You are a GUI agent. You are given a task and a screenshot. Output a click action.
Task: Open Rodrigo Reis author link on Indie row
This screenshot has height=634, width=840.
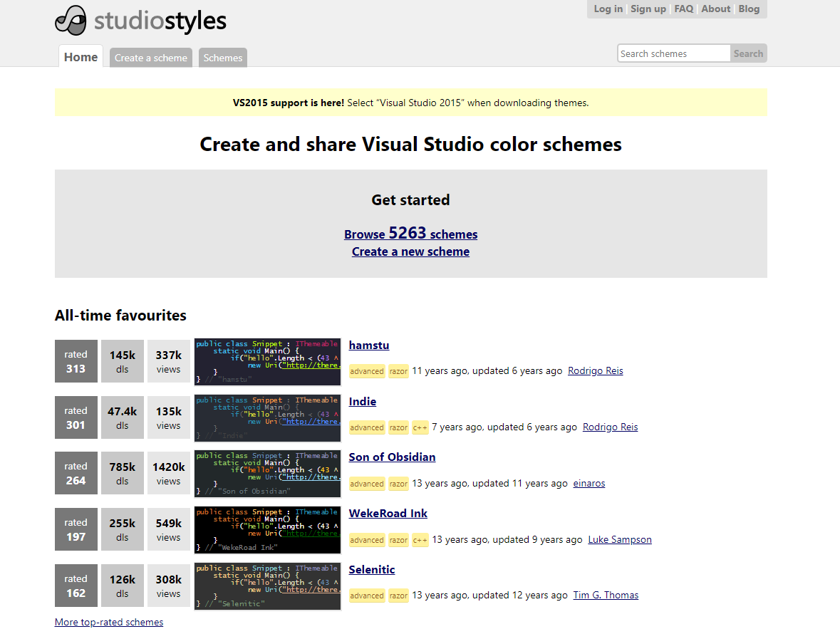pos(610,427)
